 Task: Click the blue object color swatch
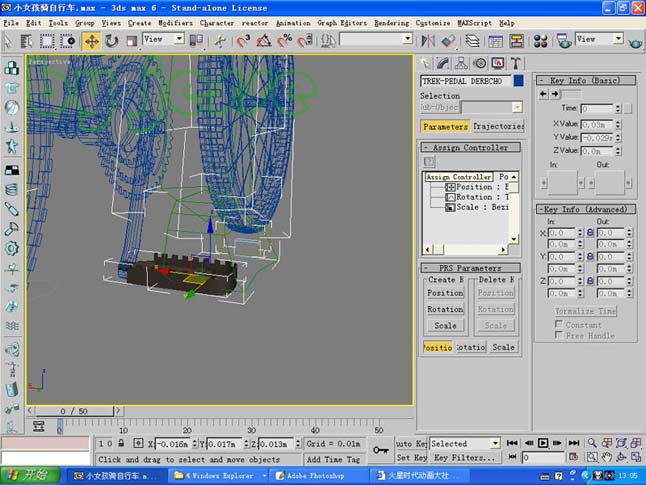click(x=518, y=81)
